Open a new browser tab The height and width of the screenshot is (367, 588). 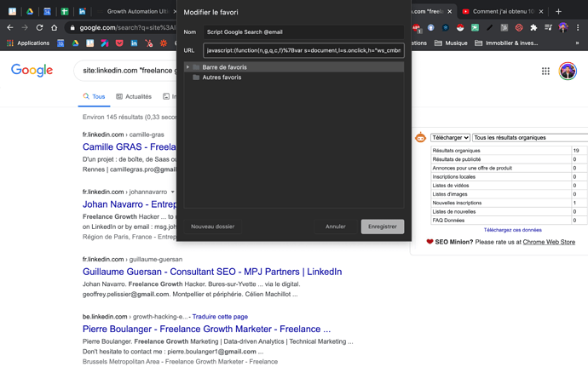tap(558, 12)
